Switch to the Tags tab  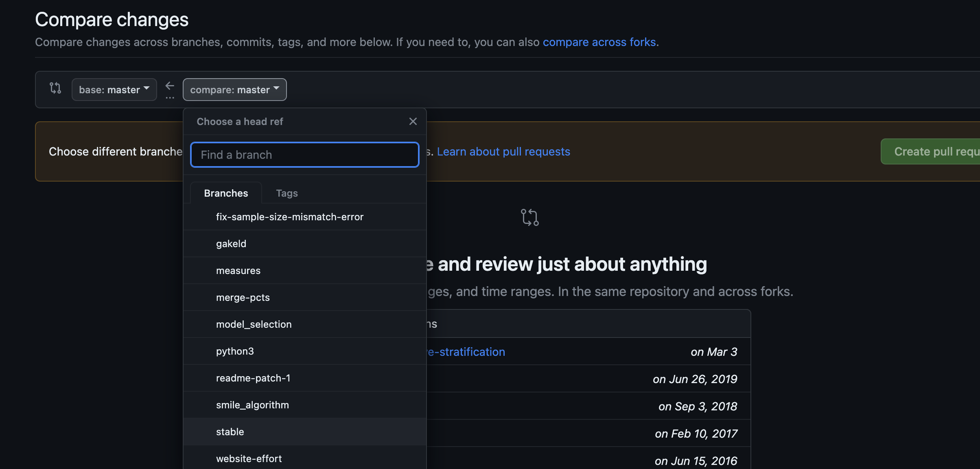tap(287, 193)
